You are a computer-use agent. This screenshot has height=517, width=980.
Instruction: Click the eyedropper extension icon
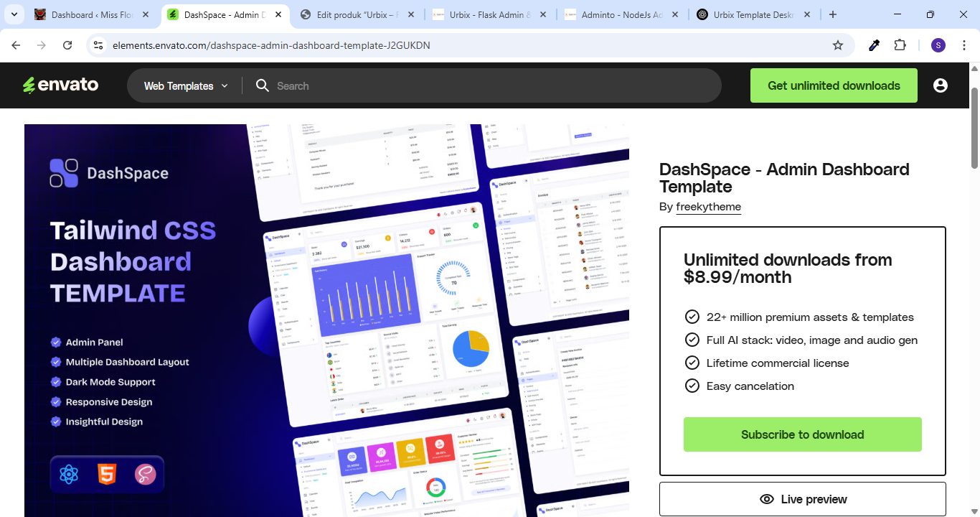click(874, 45)
